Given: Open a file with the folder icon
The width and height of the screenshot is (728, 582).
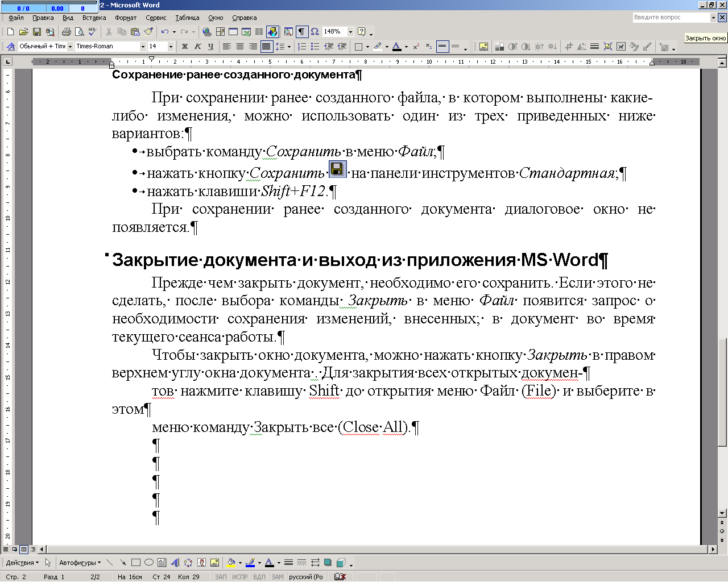Looking at the screenshot, I should tap(23, 32).
